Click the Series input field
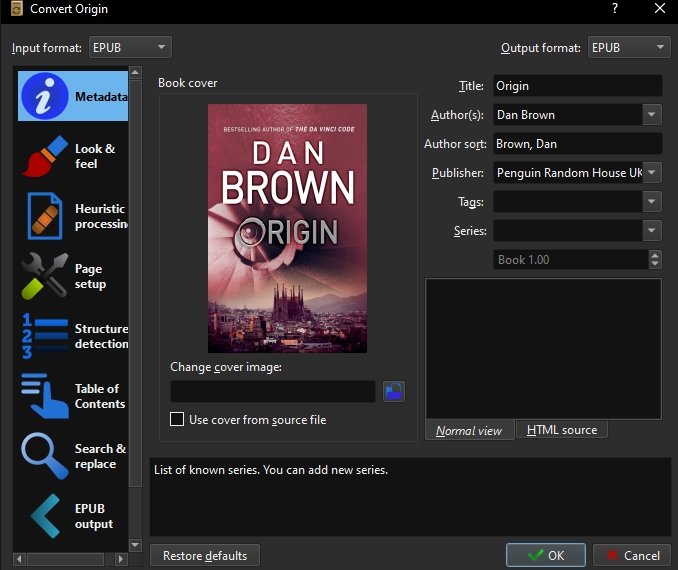 [x=568, y=231]
